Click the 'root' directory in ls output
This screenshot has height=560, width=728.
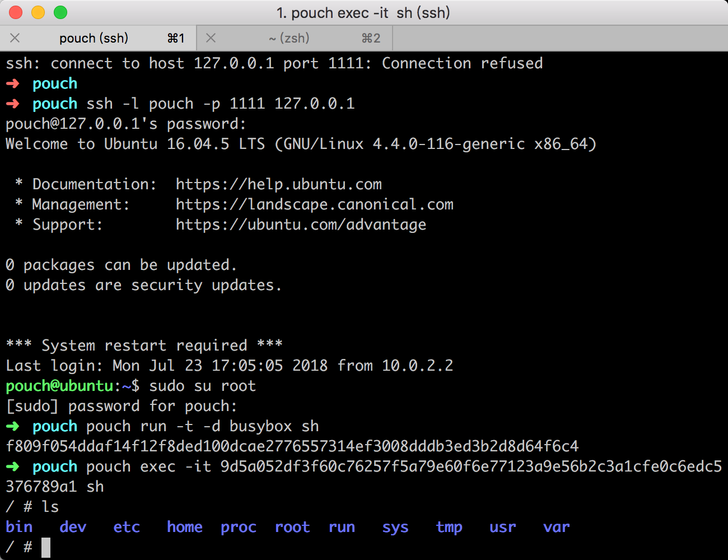(x=292, y=527)
